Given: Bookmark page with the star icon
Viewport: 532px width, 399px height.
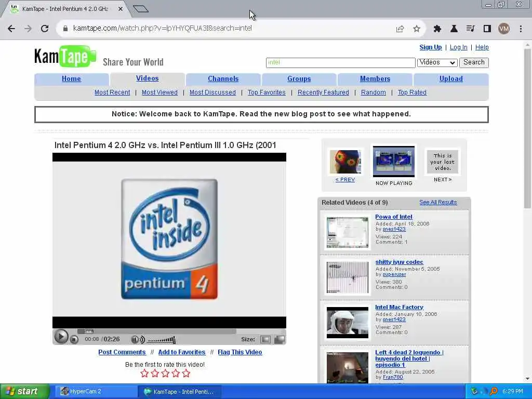Looking at the screenshot, I should pos(417,29).
